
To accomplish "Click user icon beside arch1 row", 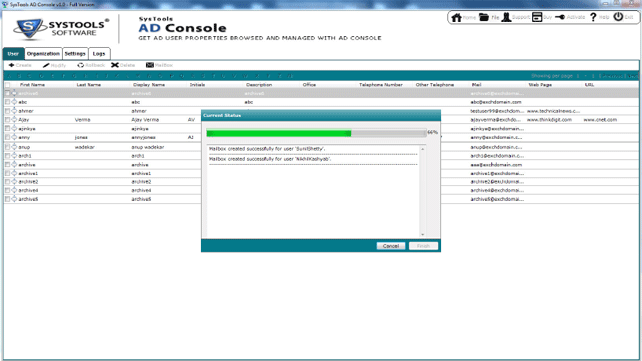I will coord(14,156).
